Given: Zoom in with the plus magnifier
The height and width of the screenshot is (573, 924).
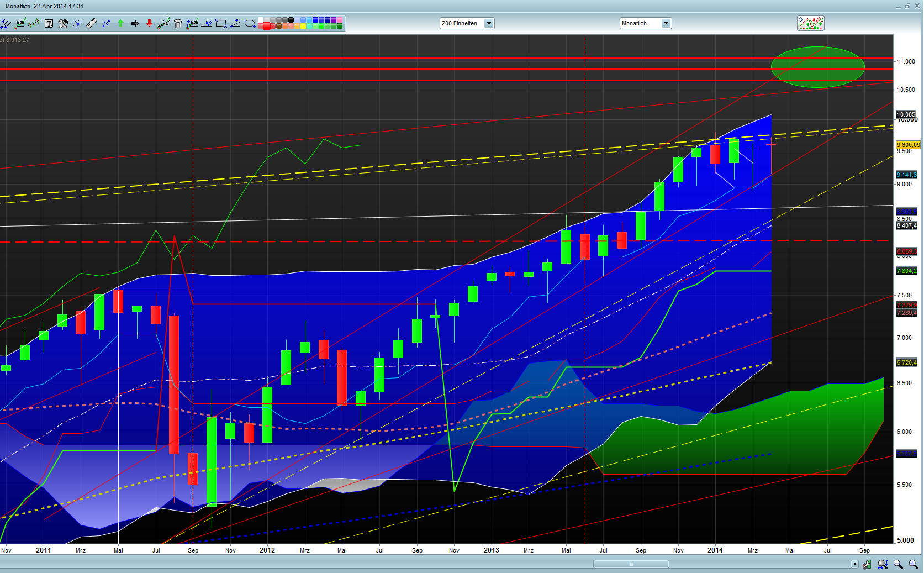Looking at the screenshot, I should coord(914,564).
